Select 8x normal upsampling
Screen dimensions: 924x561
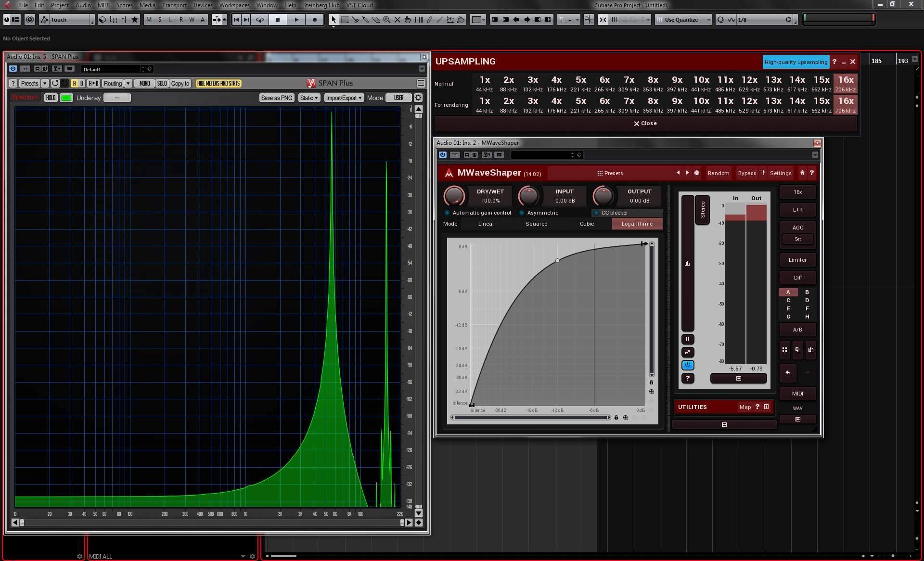[653, 83]
